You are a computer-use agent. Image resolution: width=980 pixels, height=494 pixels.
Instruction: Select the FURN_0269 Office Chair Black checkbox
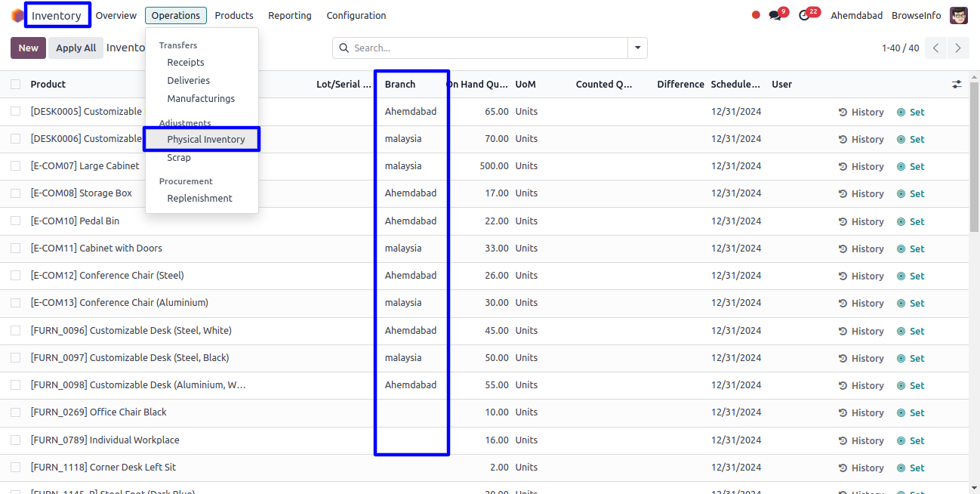[x=16, y=412]
